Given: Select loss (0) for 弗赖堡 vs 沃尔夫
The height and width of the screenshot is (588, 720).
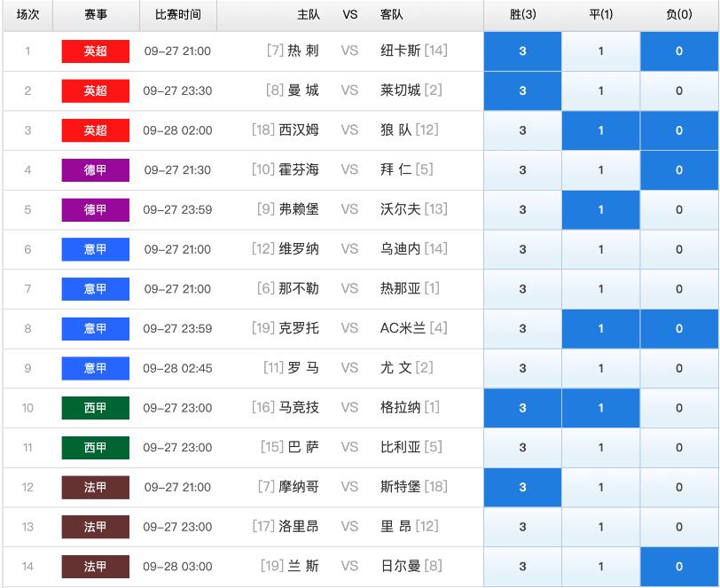Looking at the screenshot, I should [679, 209].
